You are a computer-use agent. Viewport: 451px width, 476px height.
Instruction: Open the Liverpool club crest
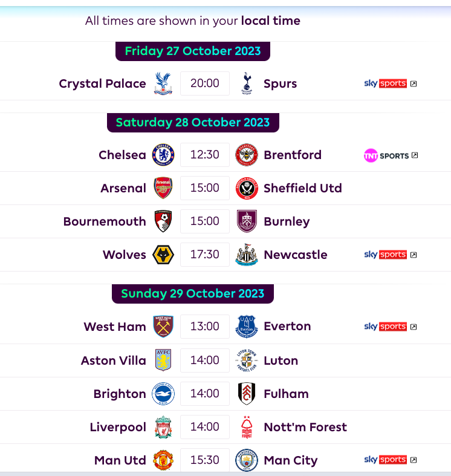[163, 427]
